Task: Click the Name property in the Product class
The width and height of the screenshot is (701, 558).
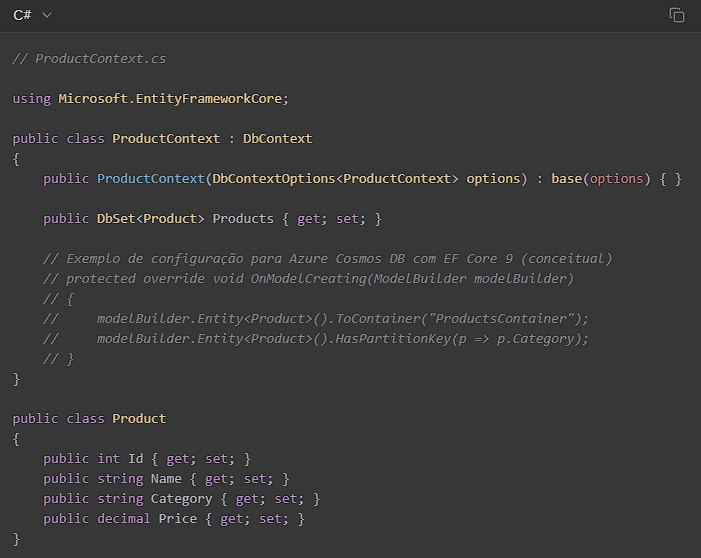Action: 166,478
